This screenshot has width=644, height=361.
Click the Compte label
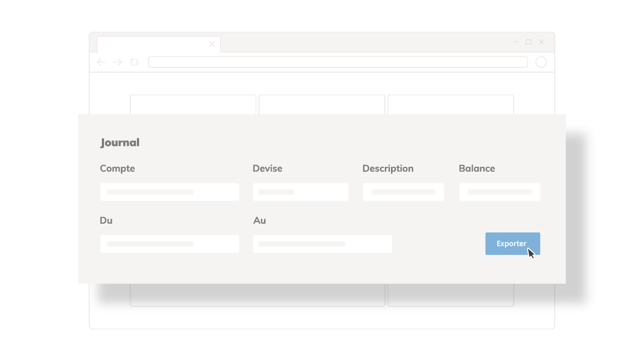(x=117, y=168)
